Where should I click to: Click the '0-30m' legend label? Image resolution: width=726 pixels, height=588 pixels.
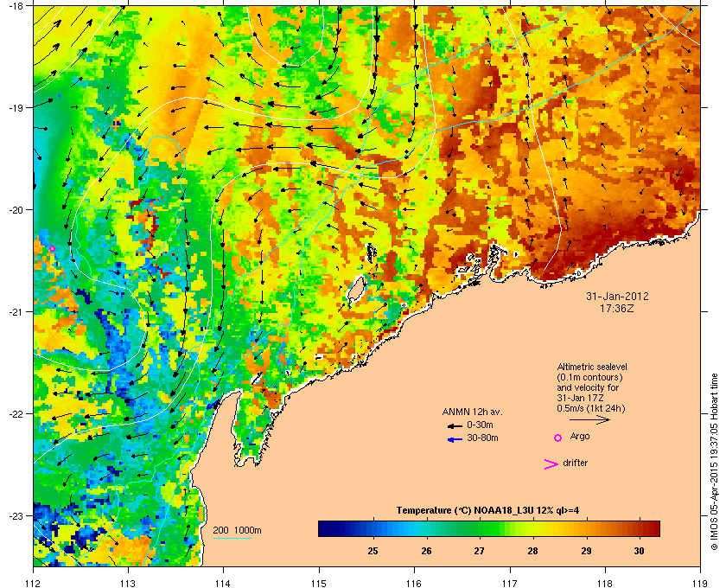tap(480, 425)
